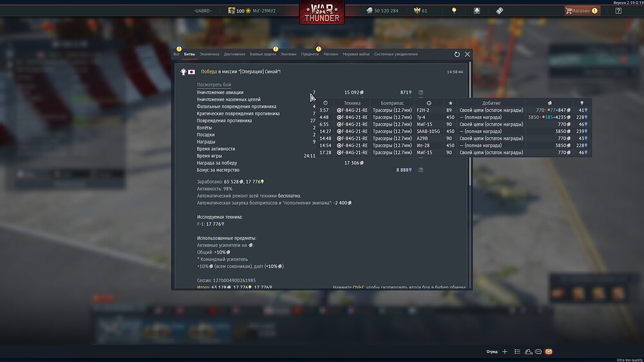Viewport: 644px width, 362px height.
Task: Click the Боеприпас column header
Action: [x=392, y=103]
